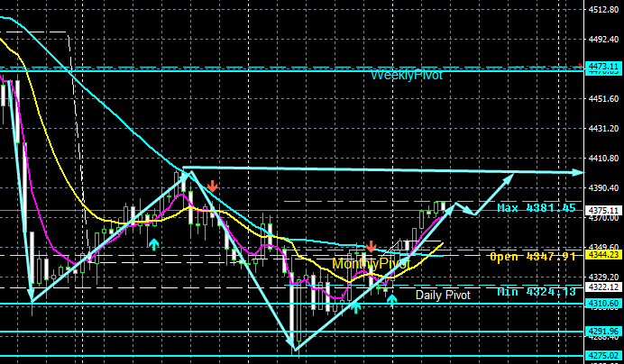Click the 4473.11 cyan price tag

(x=603, y=66)
